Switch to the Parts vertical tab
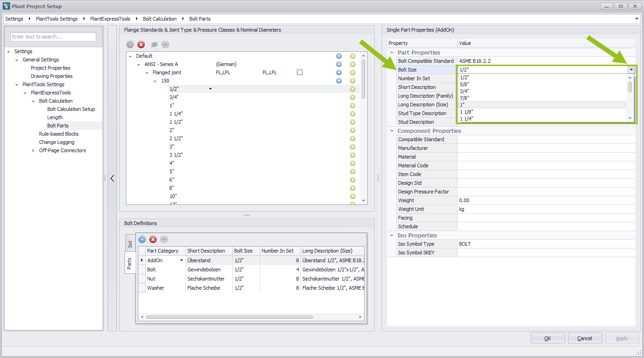The width and height of the screenshot is (644, 358). click(130, 263)
